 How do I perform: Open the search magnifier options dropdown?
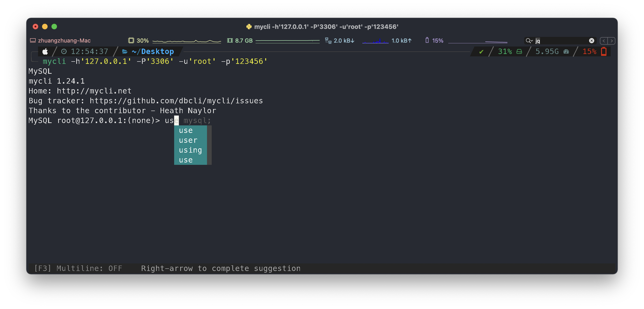pyautogui.click(x=529, y=41)
